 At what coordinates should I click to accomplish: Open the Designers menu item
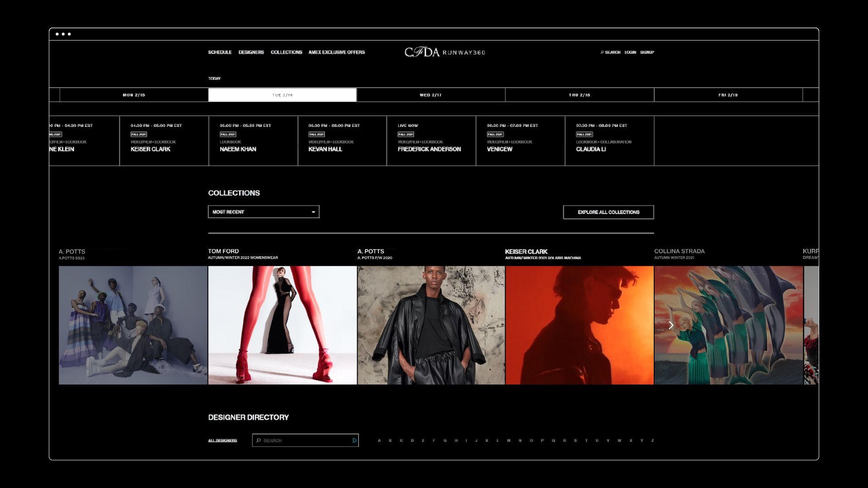251,52
